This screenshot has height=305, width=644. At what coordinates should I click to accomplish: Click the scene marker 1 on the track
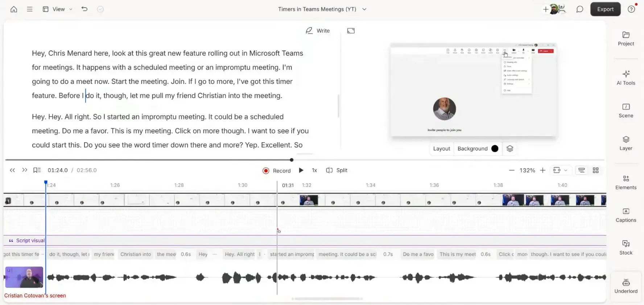pyautogui.click(x=8, y=201)
